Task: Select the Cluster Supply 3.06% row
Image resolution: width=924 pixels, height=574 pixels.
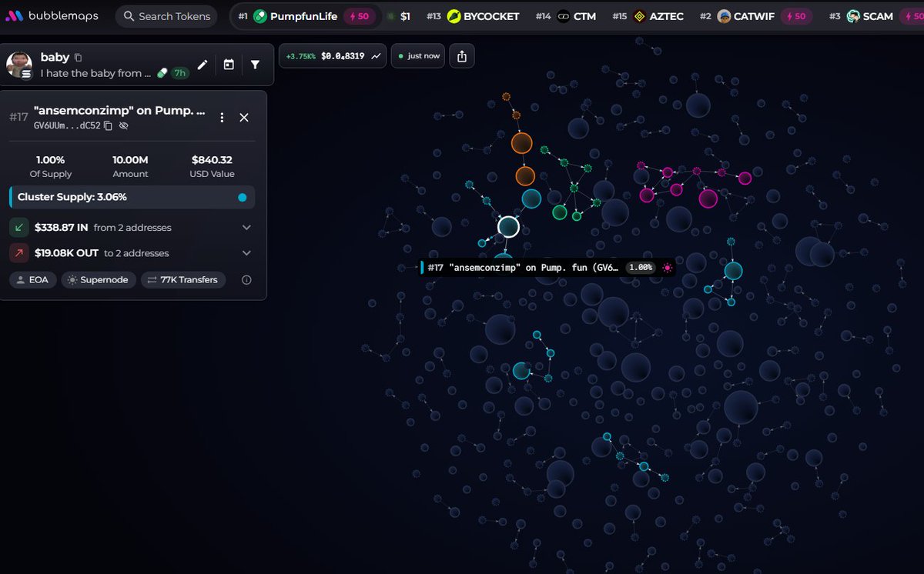Action: pyautogui.click(x=132, y=197)
